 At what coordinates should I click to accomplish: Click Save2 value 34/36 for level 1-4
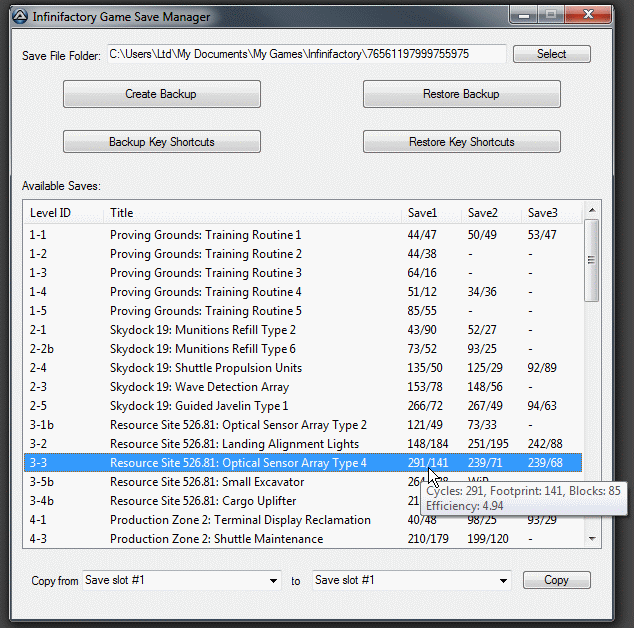point(482,292)
